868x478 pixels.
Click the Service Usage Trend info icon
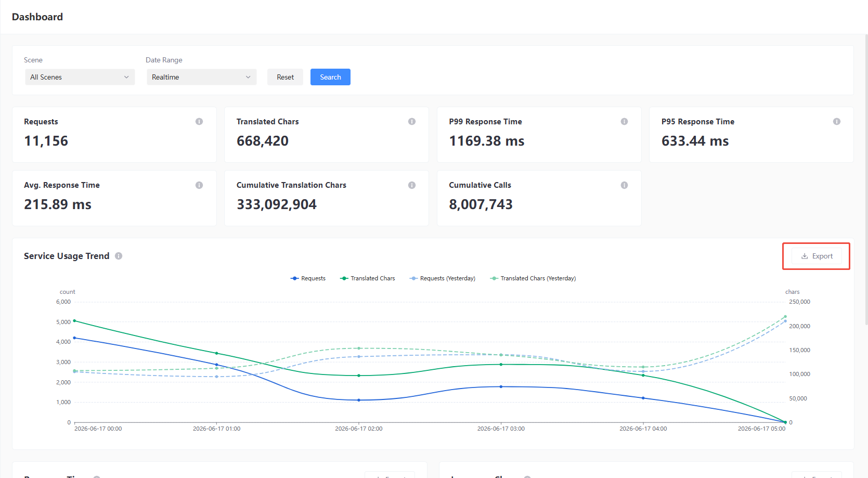pos(119,256)
